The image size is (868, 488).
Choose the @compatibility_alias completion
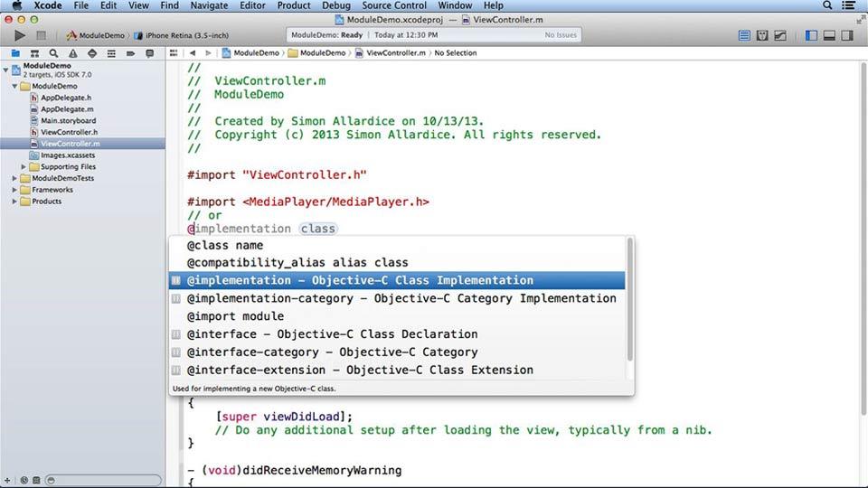(x=397, y=262)
